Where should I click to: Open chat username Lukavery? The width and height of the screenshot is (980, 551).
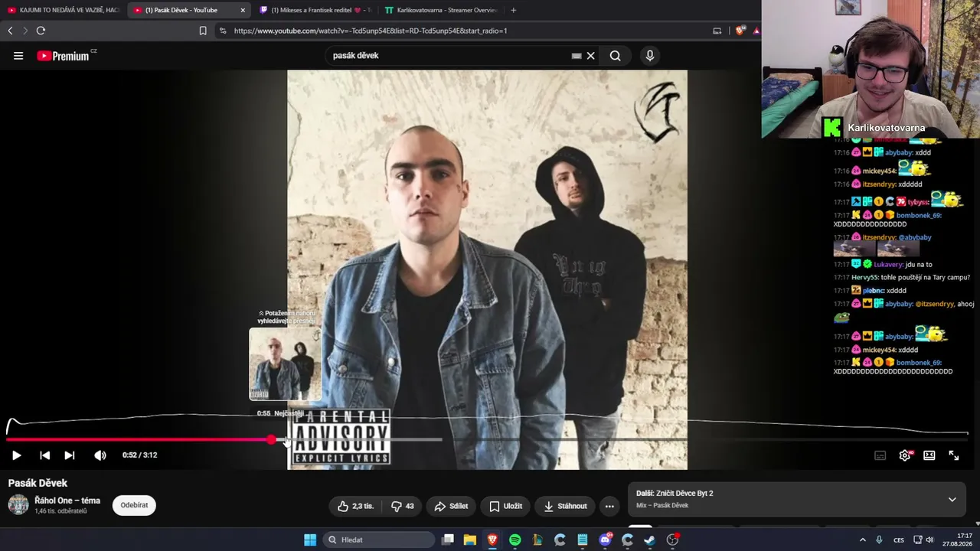[888, 265]
